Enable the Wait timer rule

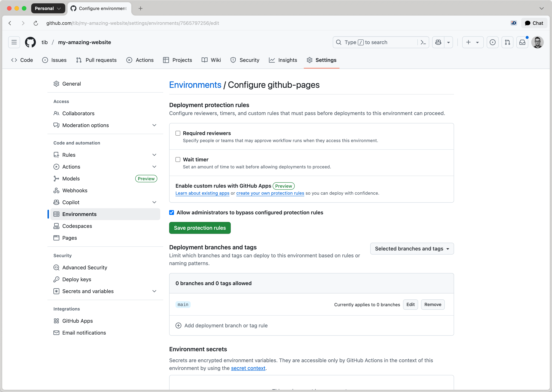pos(178,160)
